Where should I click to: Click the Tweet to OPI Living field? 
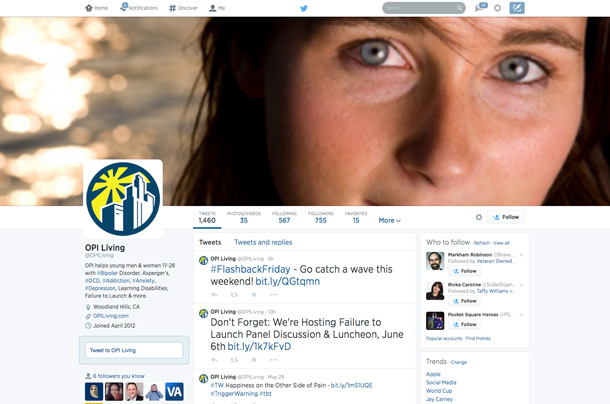pyautogui.click(x=133, y=350)
